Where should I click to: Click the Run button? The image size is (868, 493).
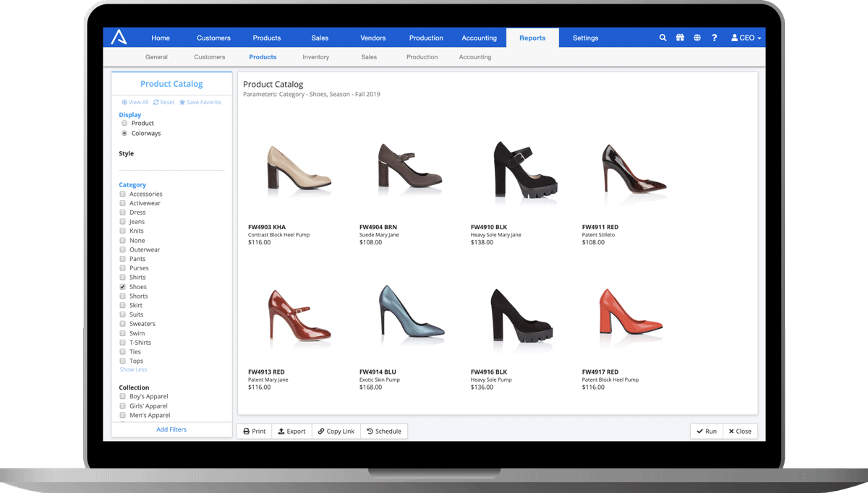coord(707,432)
